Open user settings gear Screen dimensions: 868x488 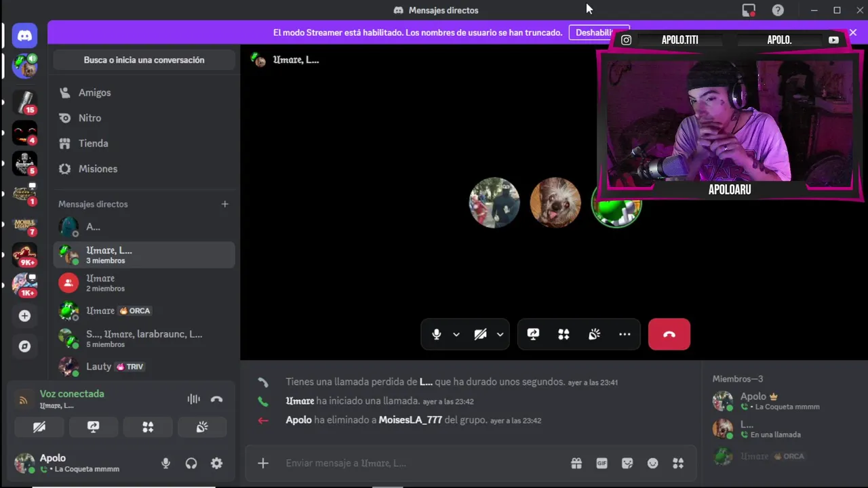(216, 464)
